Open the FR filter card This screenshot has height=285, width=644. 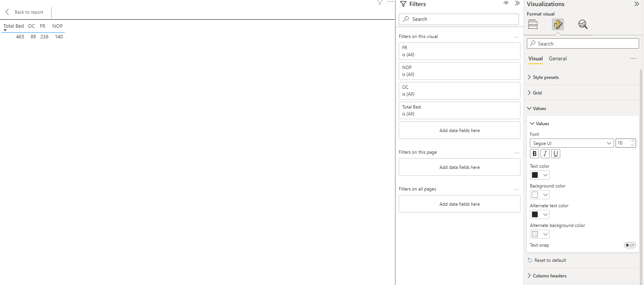(459, 51)
